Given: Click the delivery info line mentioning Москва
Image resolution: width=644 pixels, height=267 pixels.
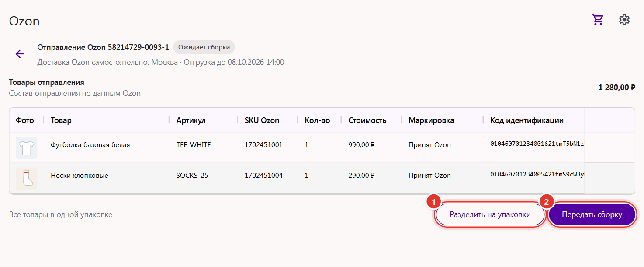Looking at the screenshot, I should click(161, 62).
